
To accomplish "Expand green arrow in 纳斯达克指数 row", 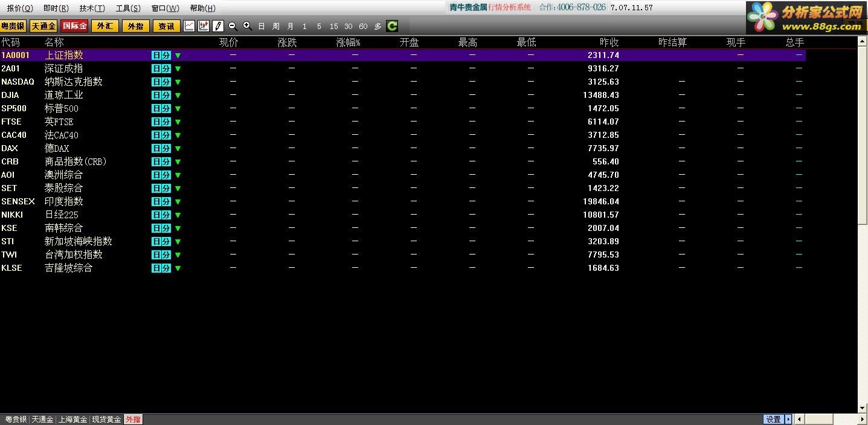I will (178, 82).
